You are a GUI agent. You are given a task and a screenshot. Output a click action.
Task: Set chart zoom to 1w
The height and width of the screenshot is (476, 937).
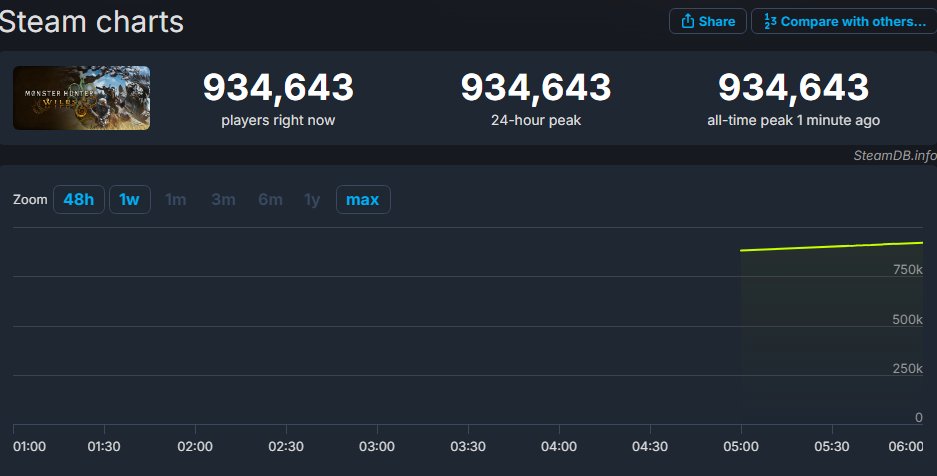tap(130, 199)
